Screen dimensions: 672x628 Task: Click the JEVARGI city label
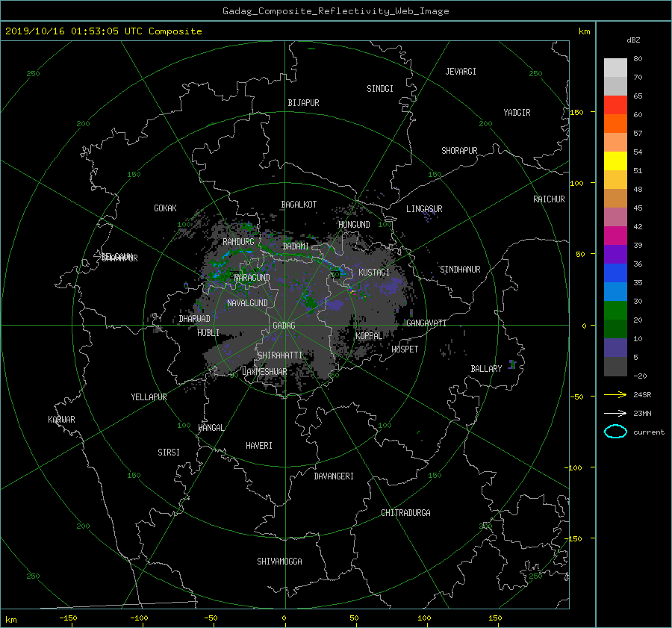(461, 72)
